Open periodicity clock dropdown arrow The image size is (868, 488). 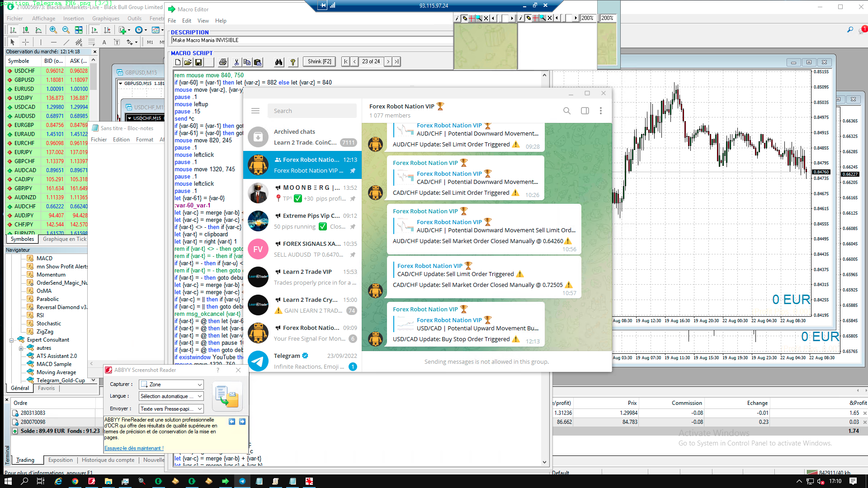(146, 30)
